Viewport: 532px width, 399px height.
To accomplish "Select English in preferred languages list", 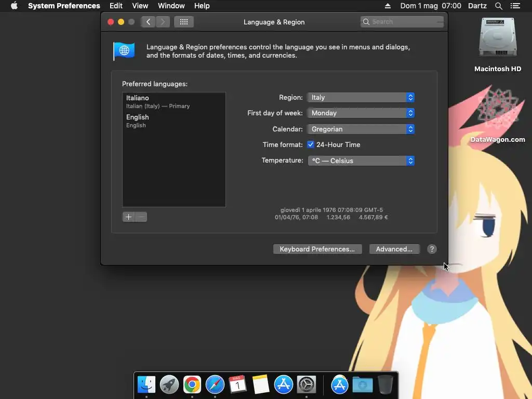I will click(x=174, y=121).
